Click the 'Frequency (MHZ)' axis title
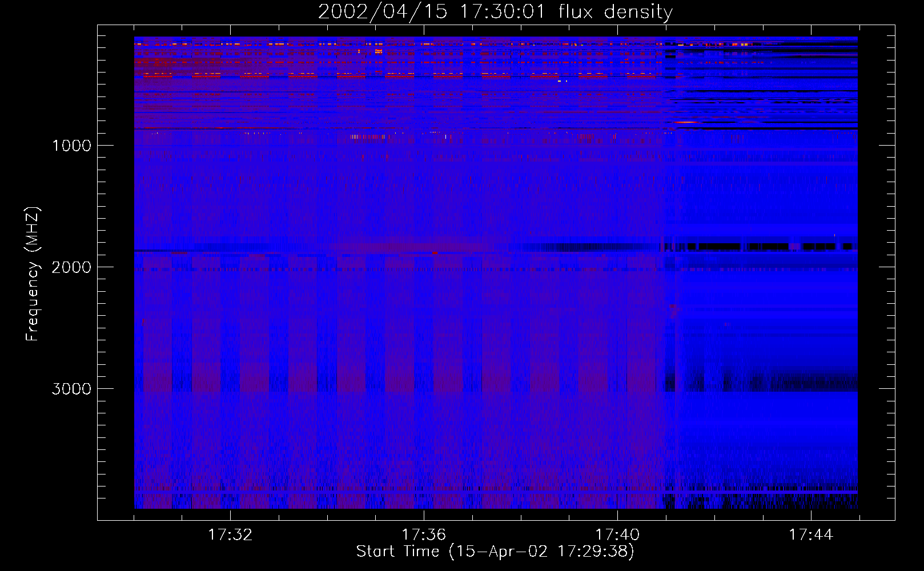The width and height of the screenshot is (924, 571). [33, 274]
